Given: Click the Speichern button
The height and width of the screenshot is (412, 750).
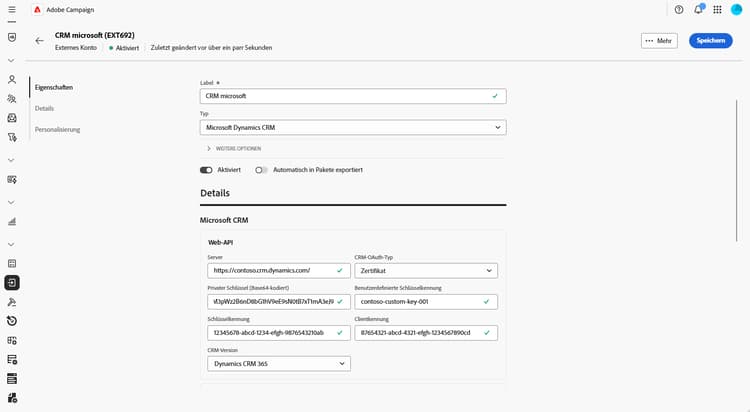Looking at the screenshot, I should point(710,41).
